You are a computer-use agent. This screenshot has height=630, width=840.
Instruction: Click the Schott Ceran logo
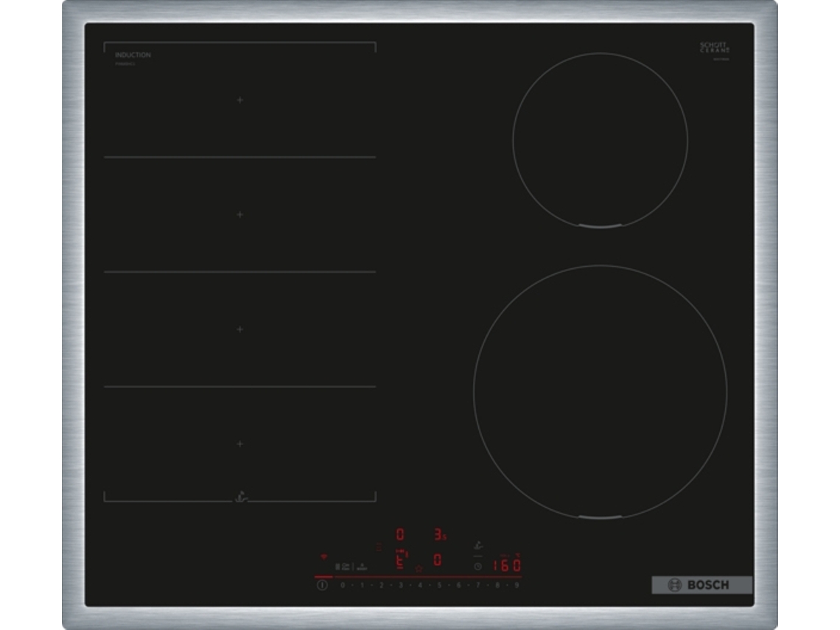(715, 48)
